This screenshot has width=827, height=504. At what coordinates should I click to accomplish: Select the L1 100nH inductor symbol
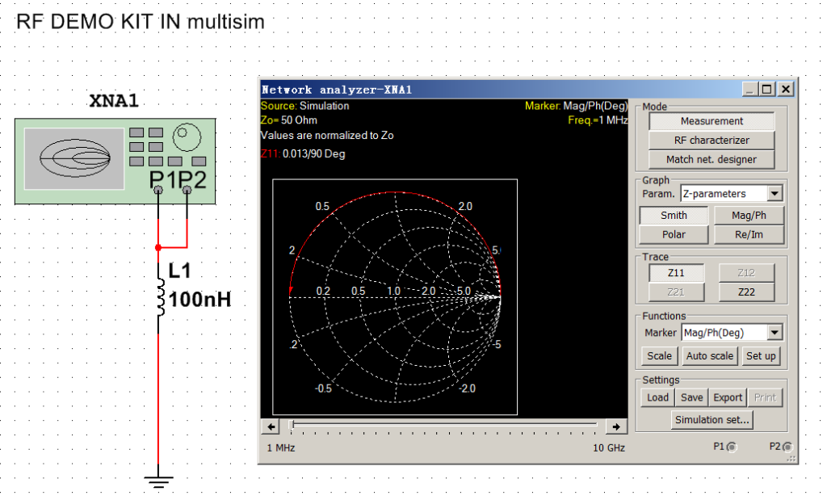(159, 296)
